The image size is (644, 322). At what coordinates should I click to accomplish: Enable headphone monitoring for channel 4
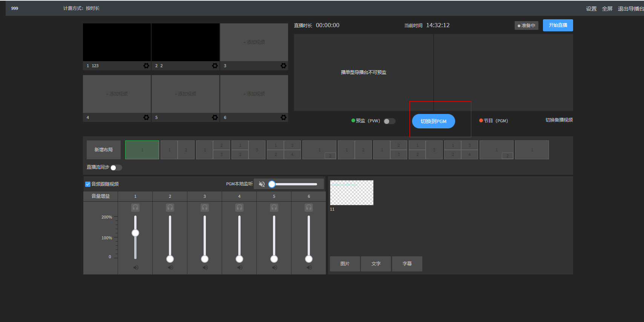tap(239, 208)
